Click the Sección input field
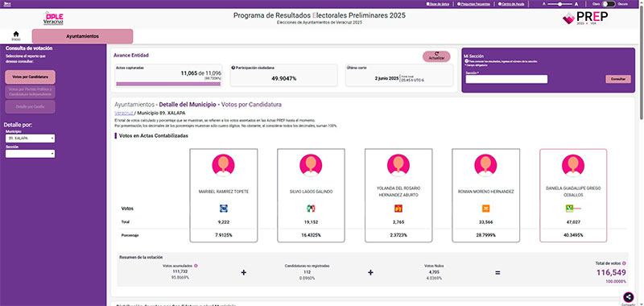 tap(506, 79)
